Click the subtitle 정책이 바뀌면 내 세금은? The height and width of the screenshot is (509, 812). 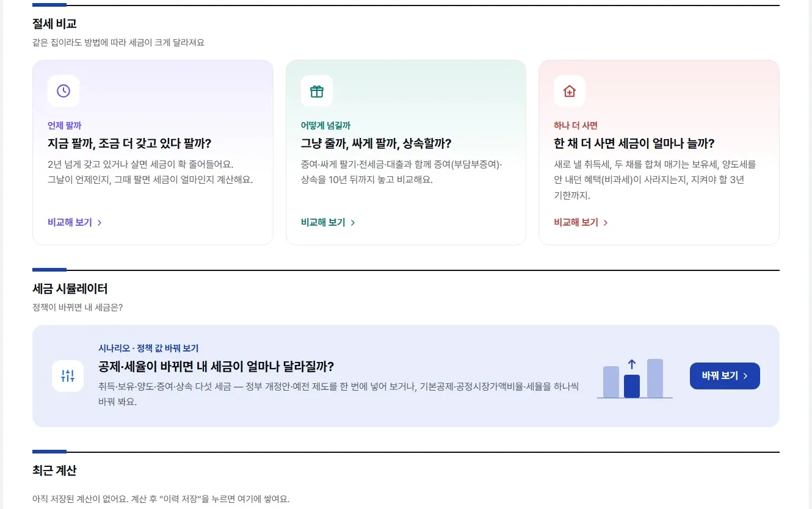tap(78, 307)
